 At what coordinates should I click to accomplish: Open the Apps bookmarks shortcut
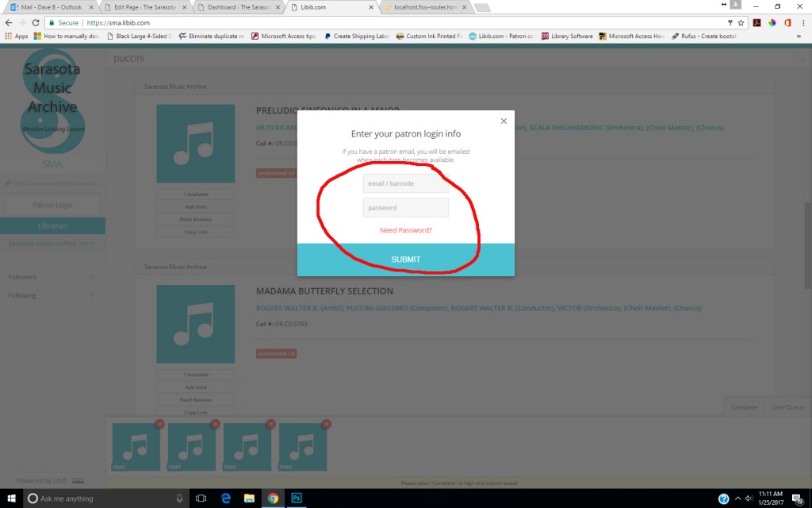17,37
